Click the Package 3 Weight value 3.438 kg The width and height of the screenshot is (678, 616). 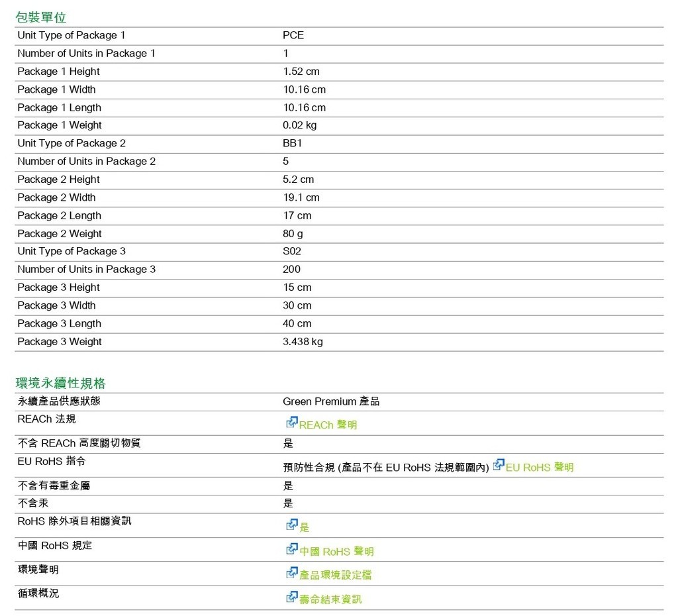coord(303,342)
